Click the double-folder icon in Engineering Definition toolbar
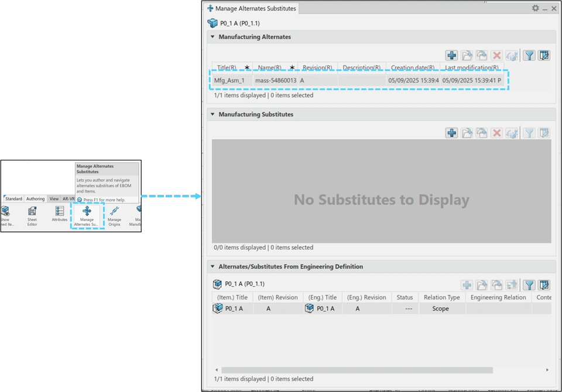This screenshot has width=562, height=392. (x=497, y=285)
